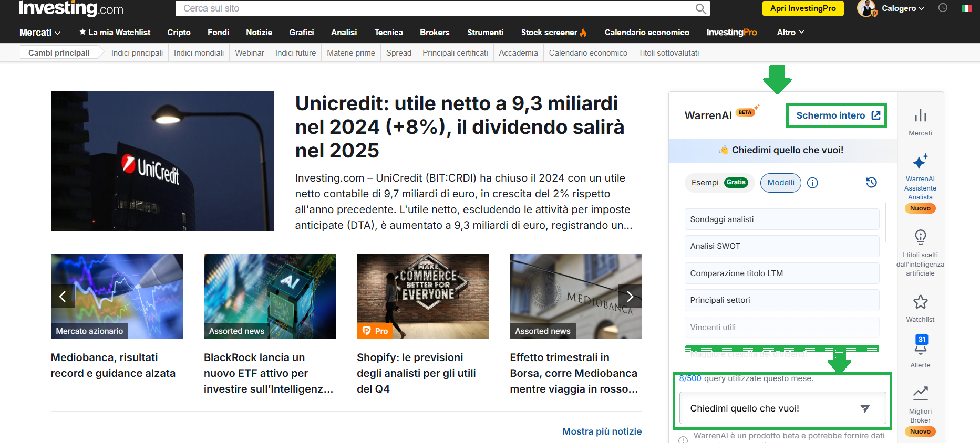This screenshot has width=980, height=443.
Task: Select the Indici mondiali tab
Action: [x=199, y=53]
